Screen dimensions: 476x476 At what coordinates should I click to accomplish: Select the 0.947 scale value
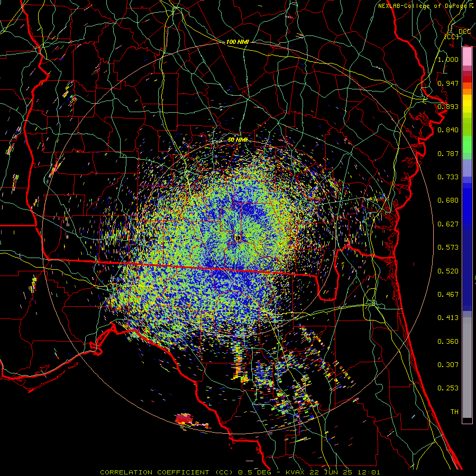point(448,83)
